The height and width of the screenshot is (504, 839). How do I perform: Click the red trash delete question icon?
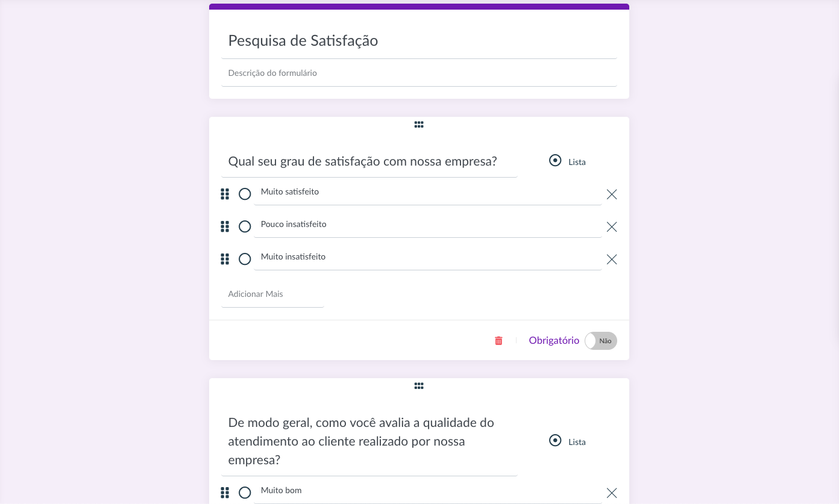[x=498, y=341]
